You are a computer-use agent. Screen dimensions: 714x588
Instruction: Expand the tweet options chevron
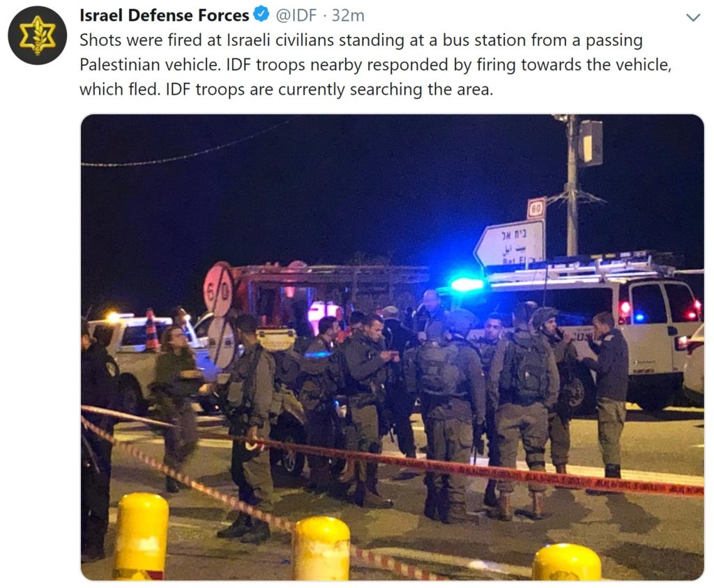[693, 17]
